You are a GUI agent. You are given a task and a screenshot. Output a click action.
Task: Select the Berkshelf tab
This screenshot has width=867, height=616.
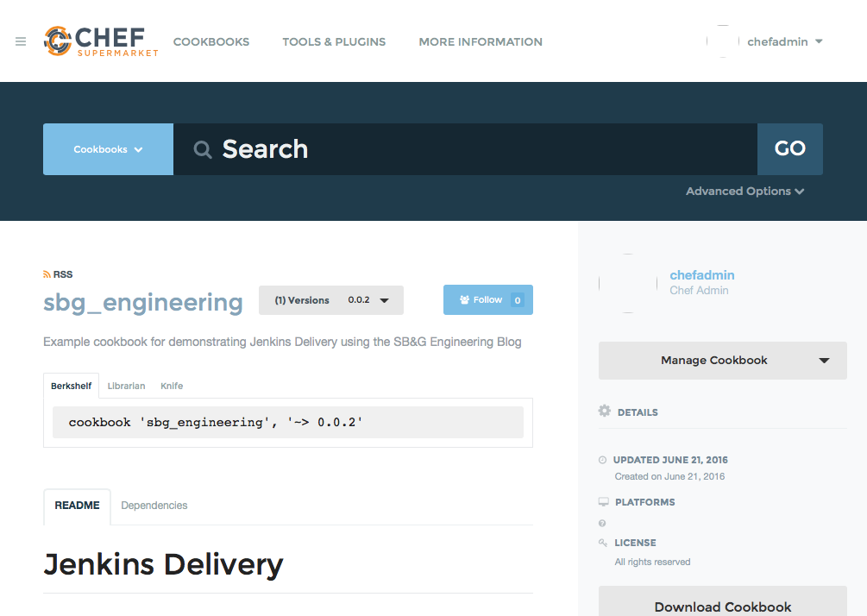(72, 386)
